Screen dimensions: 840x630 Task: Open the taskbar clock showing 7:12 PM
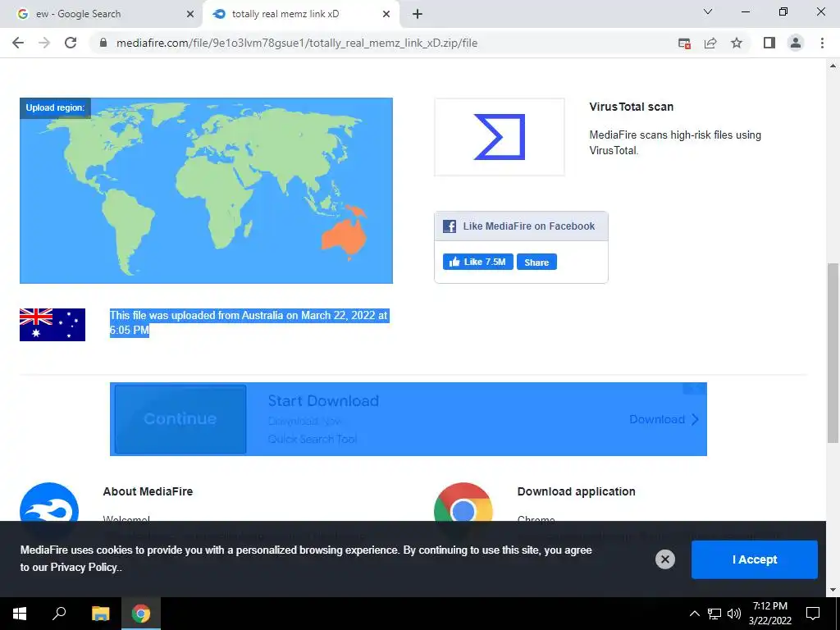pos(769,614)
